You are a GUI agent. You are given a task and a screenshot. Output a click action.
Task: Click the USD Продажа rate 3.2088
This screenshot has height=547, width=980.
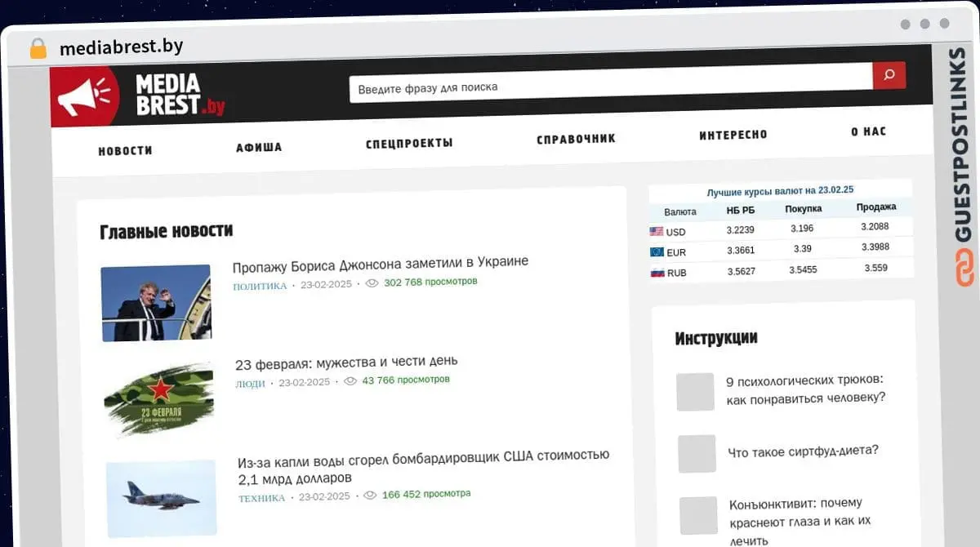point(875,226)
